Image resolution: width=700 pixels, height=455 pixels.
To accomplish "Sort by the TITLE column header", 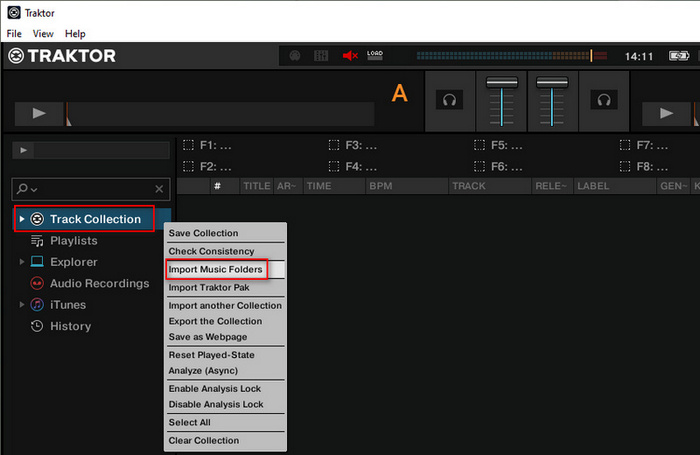I will 256,186.
